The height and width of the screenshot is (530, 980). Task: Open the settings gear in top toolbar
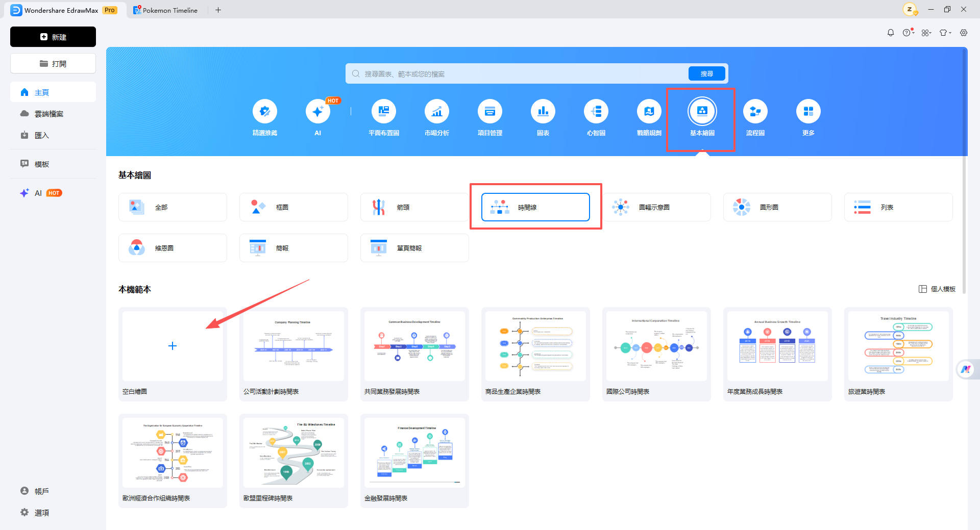pyautogui.click(x=964, y=33)
